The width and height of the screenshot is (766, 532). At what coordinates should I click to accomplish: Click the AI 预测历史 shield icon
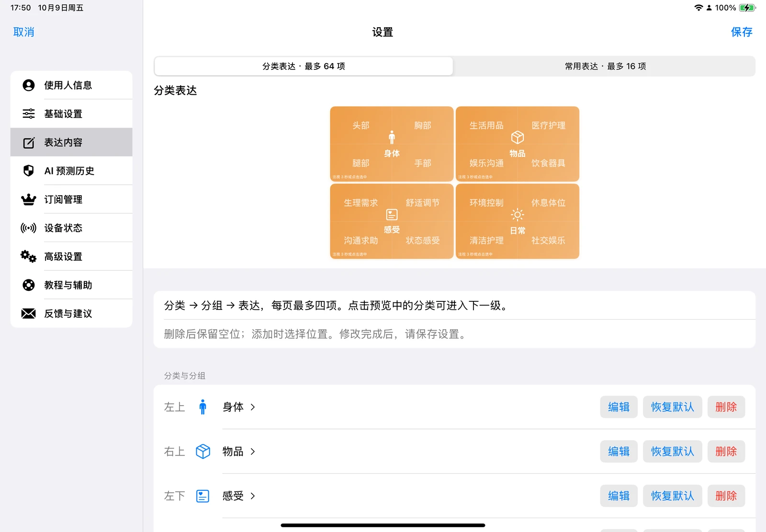tap(29, 171)
